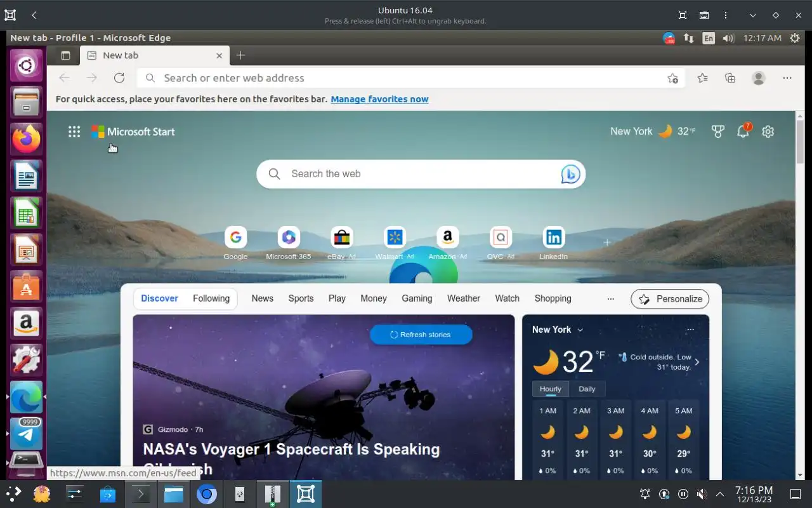The height and width of the screenshot is (508, 812).
Task: Select the Following feed tab
Action: (x=211, y=298)
